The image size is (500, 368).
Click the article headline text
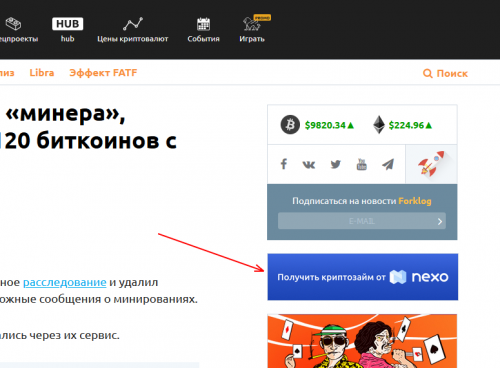(x=88, y=127)
